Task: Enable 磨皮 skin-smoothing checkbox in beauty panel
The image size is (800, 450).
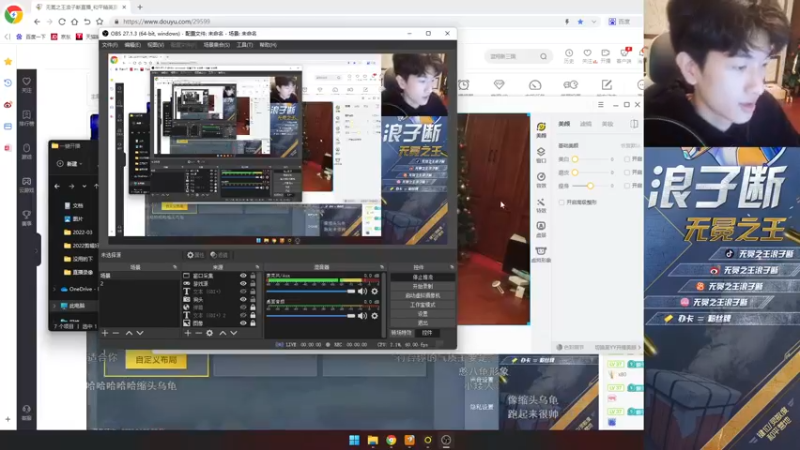Action: point(627,172)
